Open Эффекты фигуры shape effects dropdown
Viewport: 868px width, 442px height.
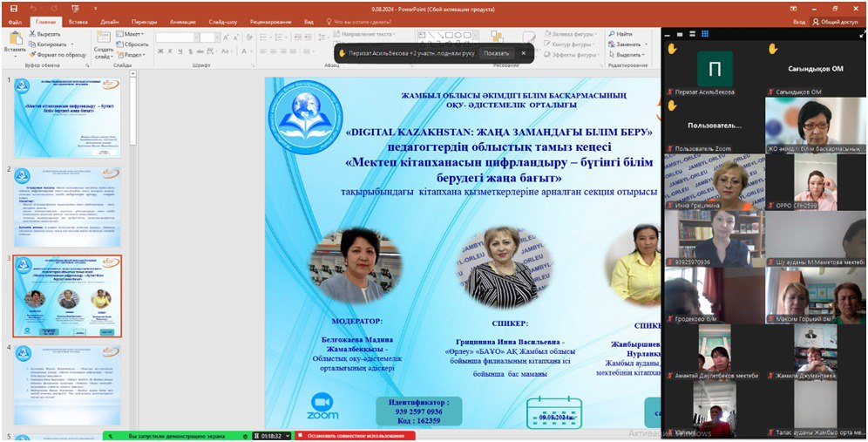[x=571, y=55]
